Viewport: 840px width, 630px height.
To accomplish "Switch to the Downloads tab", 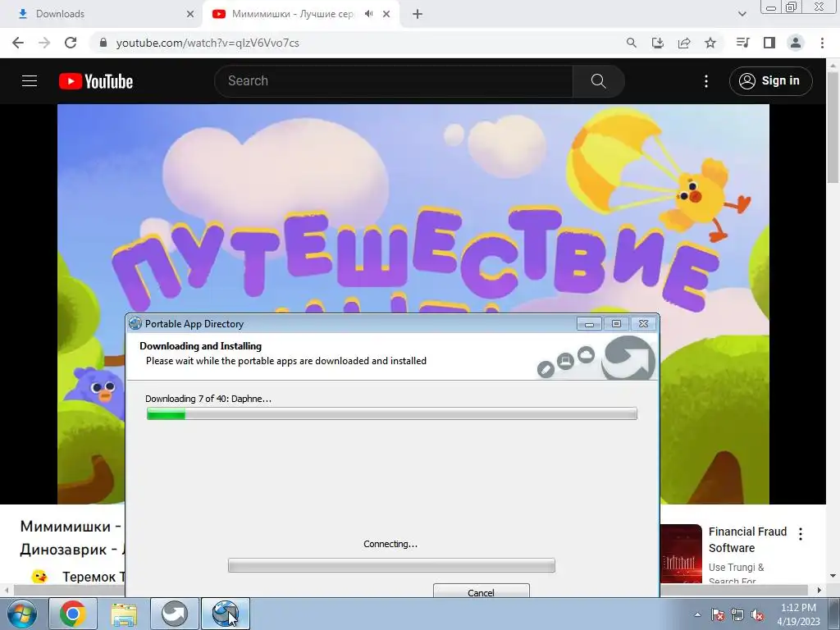I will [101, 14].
